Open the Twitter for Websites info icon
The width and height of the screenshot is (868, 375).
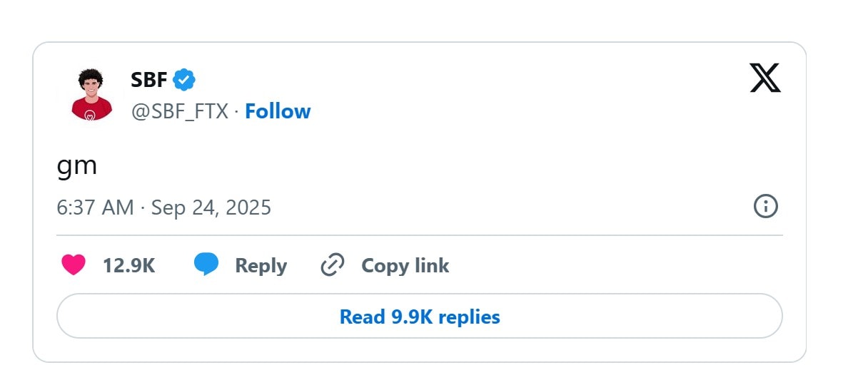coord(766,207)
